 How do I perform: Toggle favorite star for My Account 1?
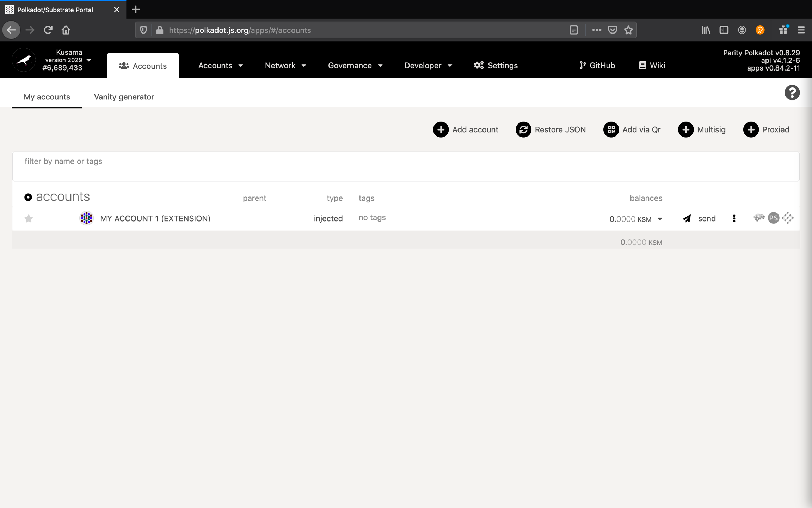[x=29, y=219]
